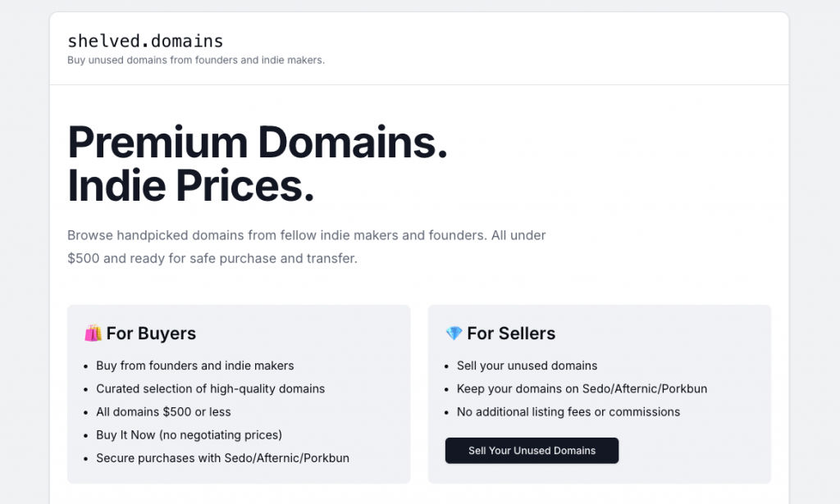Click the Curated selection list item
This screenshot has height=504, width=840.
tap(210, 388)
